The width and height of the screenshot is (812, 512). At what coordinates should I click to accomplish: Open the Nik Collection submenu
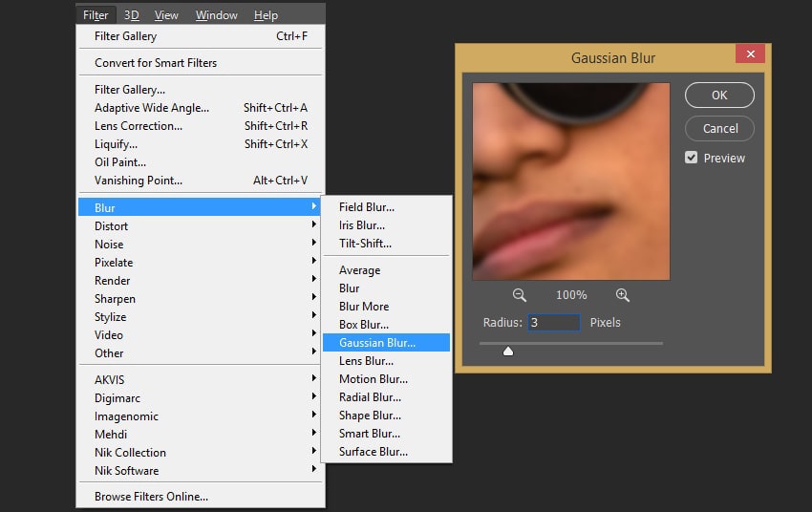point(130,453)
